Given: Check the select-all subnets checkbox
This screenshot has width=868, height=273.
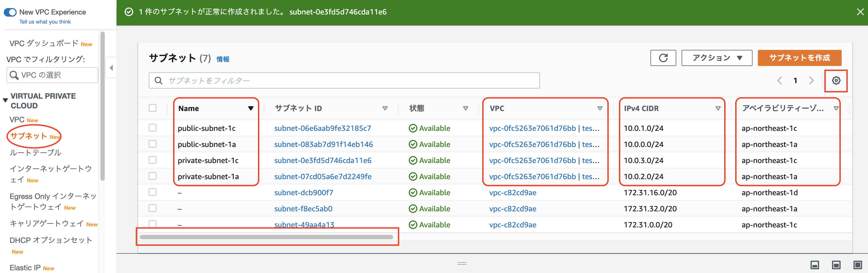Looking at the screenshot, I should (x=153, y=108).
